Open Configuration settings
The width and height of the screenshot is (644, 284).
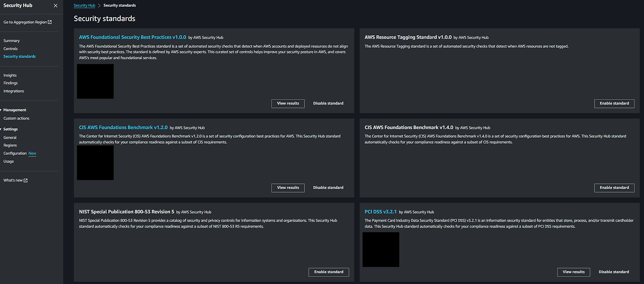click(x=15, y=153)
